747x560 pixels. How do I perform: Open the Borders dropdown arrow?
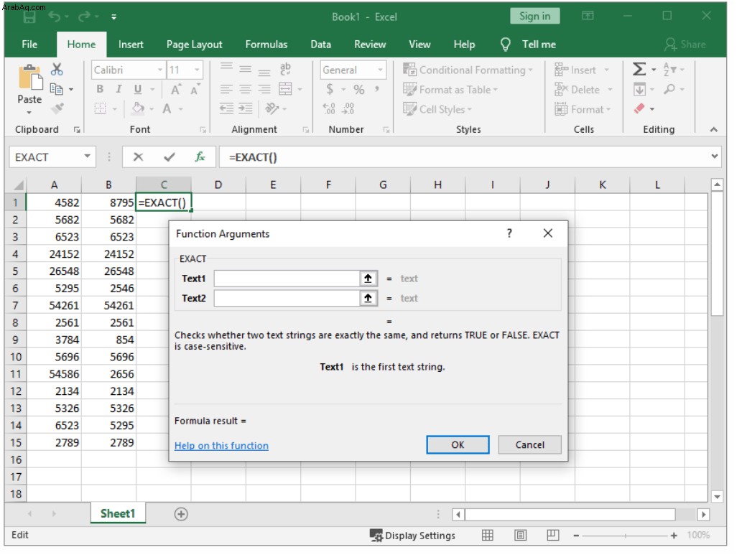(115, 109)
